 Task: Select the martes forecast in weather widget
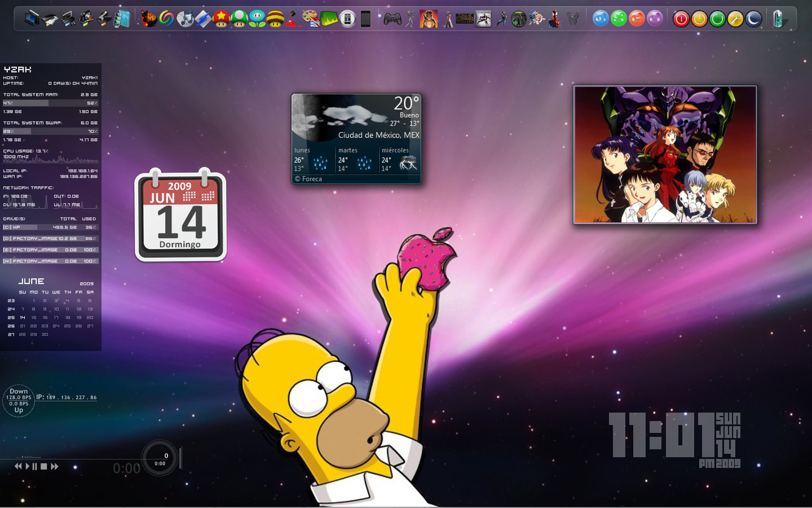coord(356,159)
